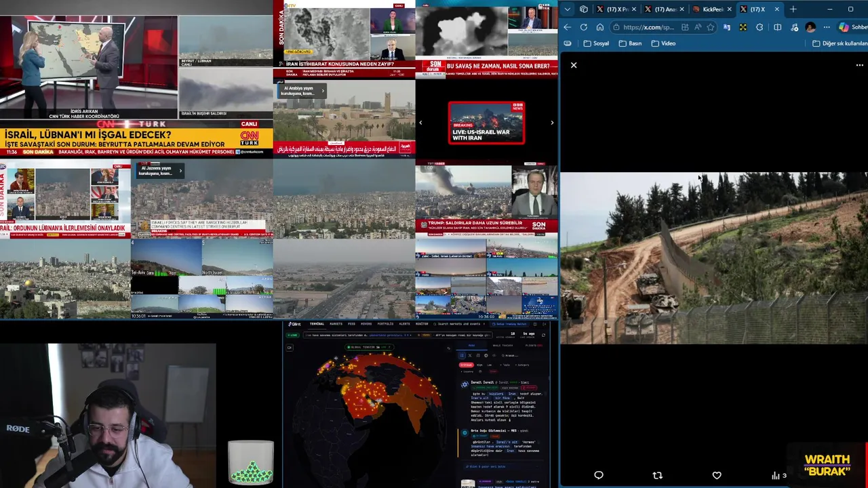Open the ALERTS tab in Glint
The image size is (868, 488).
pos(404,324)
